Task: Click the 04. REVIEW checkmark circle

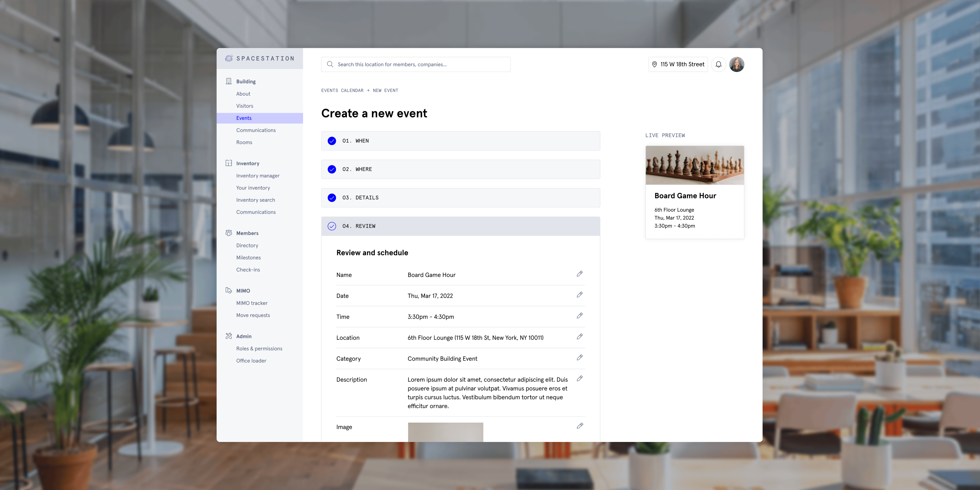Action: [x=332, y=226]
